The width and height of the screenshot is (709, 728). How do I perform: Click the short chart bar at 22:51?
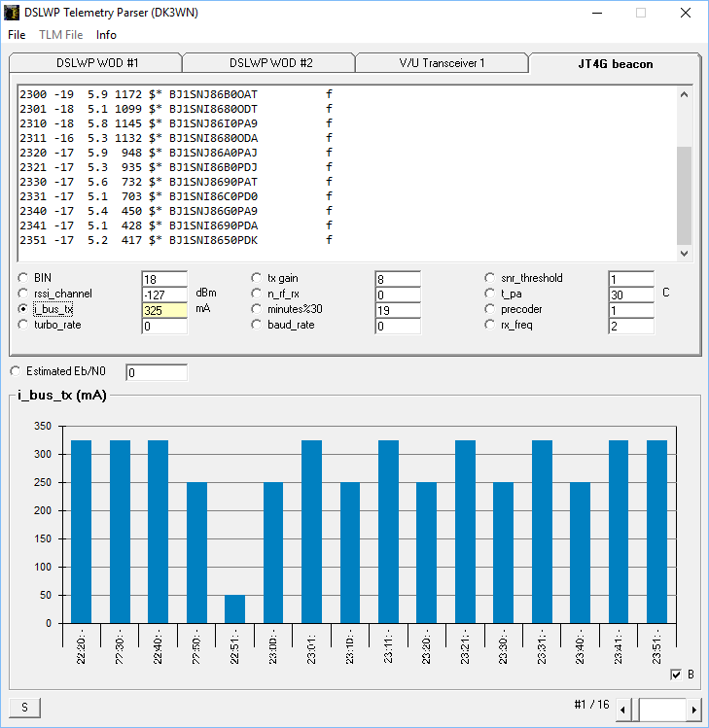click(x=234, y=609)
